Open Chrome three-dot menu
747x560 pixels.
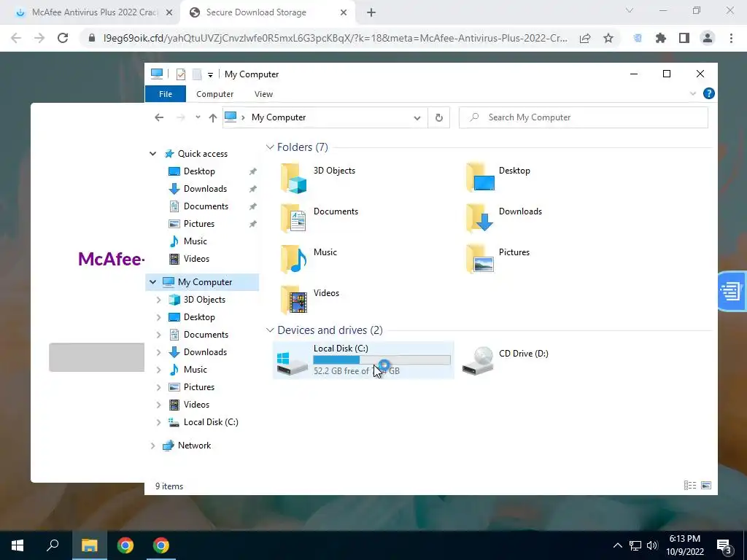731,38
